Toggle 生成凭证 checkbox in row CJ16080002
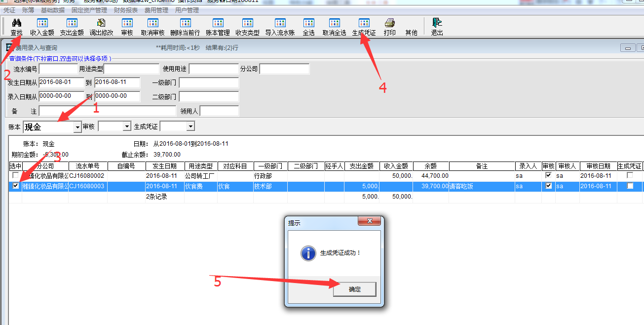This screenshot has width=644, height=325. (630, 175)
